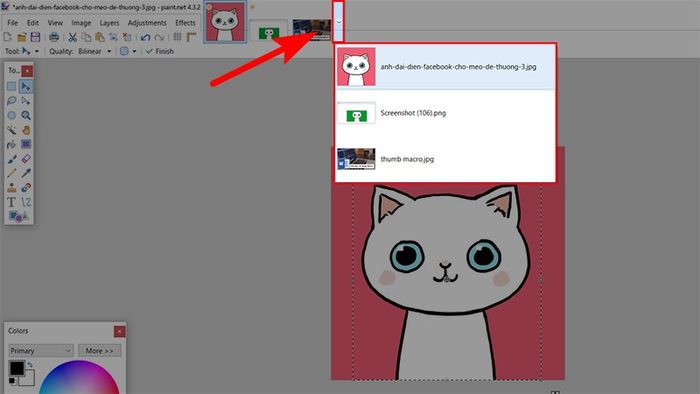Click the Redo arrow icon

pyautogui.click(x=159, y=37)
